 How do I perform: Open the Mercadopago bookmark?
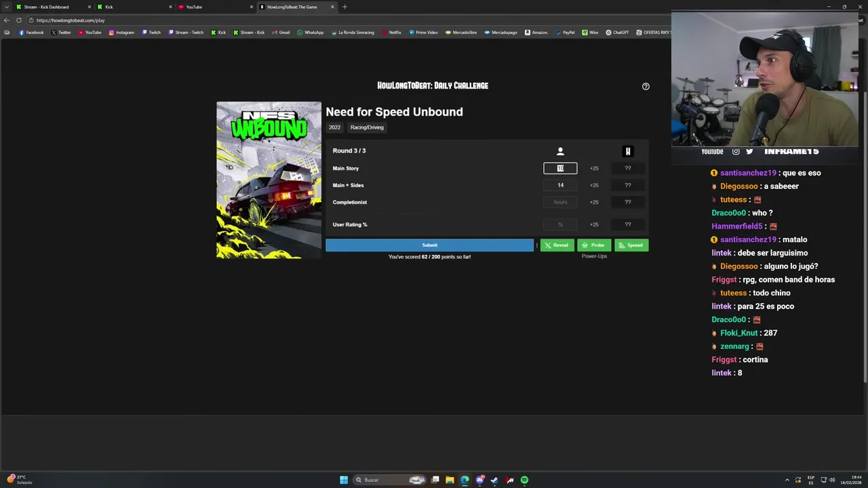point(500,33)
